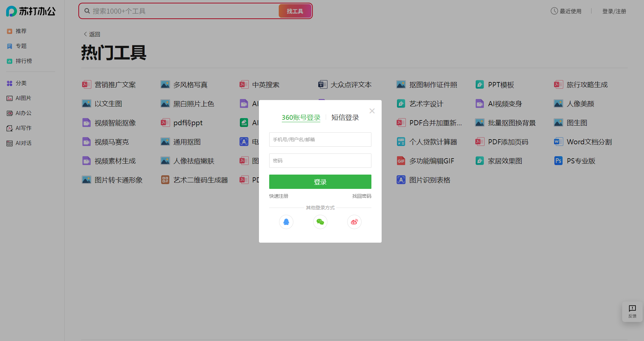Switch to 短信登录 tab
The image size is (644, 341).
click(345, 117)
